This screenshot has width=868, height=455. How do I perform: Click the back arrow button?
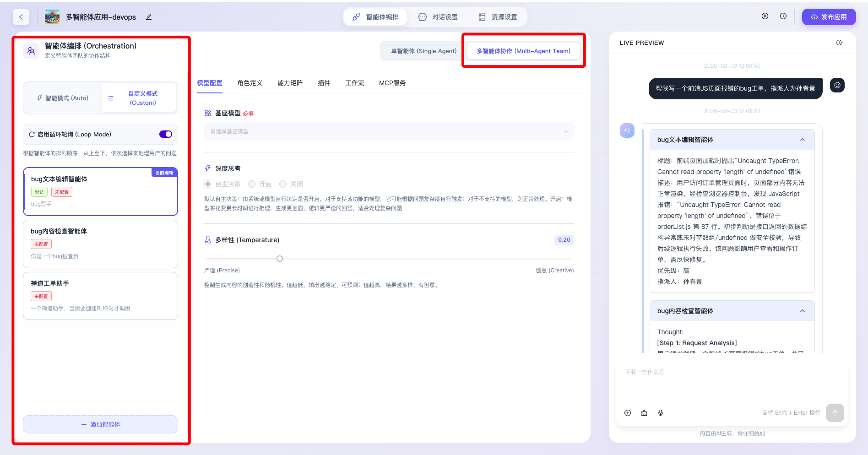pyautogui.click(x=21, y=17)
